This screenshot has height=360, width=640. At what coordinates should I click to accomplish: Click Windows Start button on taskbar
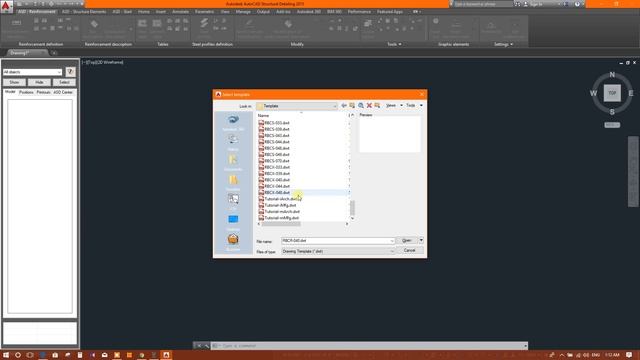pos(6,355)
